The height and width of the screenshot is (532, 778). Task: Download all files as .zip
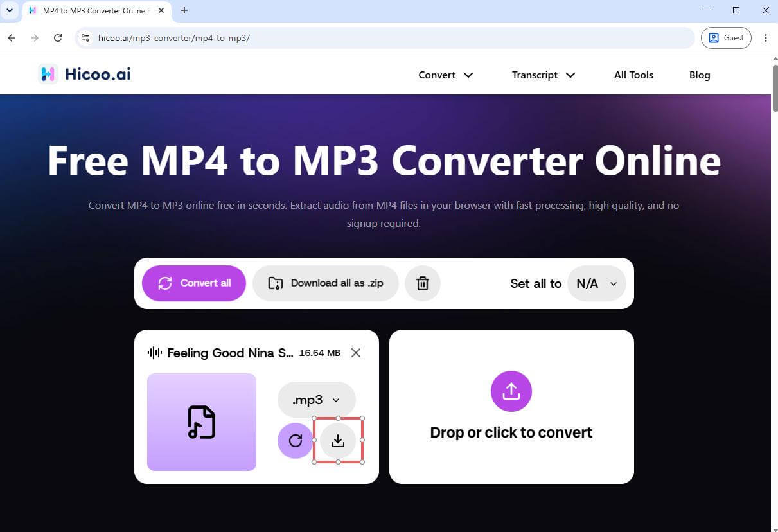[326, 283]
